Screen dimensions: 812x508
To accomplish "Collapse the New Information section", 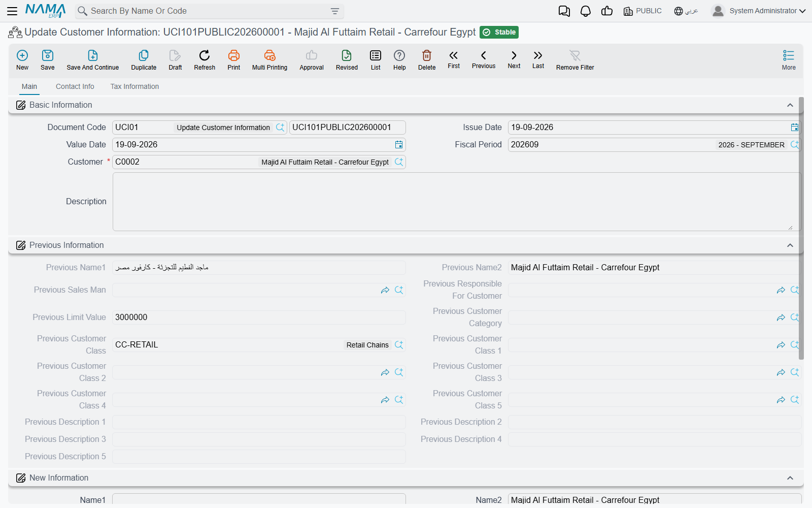I will (x=790, y=478).
